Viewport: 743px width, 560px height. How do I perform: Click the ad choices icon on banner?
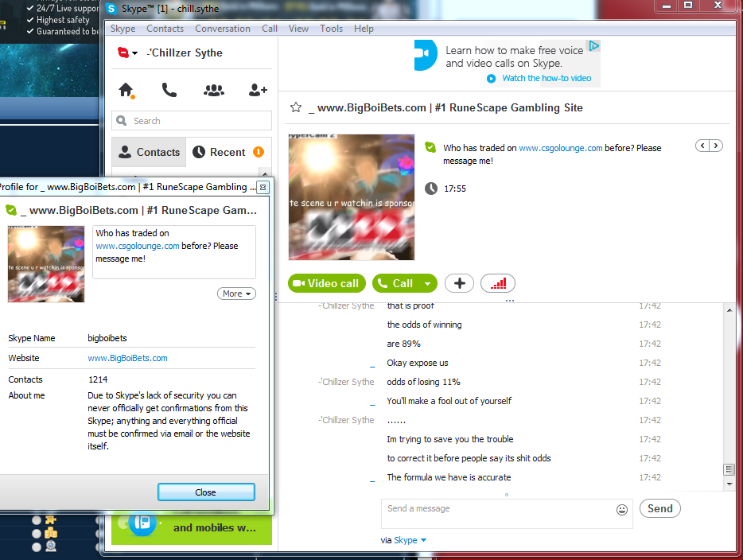coord(593,46)
